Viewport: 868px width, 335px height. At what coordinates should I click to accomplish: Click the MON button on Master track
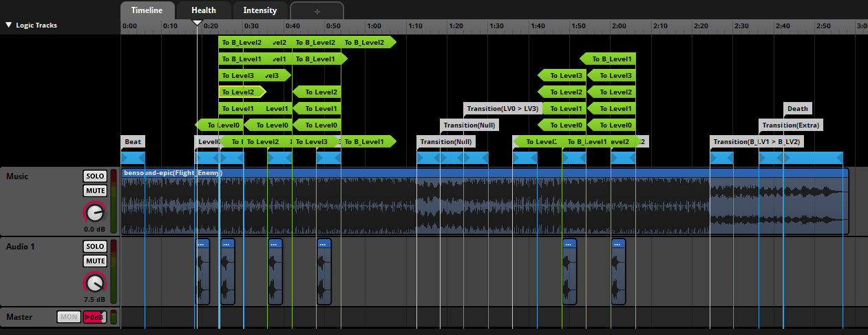click(x=68, y=317)
